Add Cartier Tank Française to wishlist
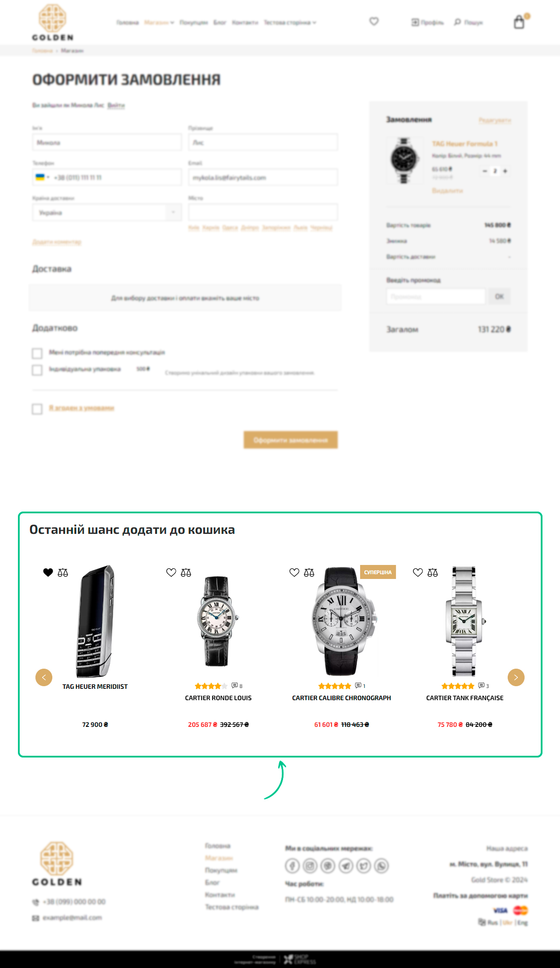Image resolution: width=560 pixels, height=968 pixels. 418,572
